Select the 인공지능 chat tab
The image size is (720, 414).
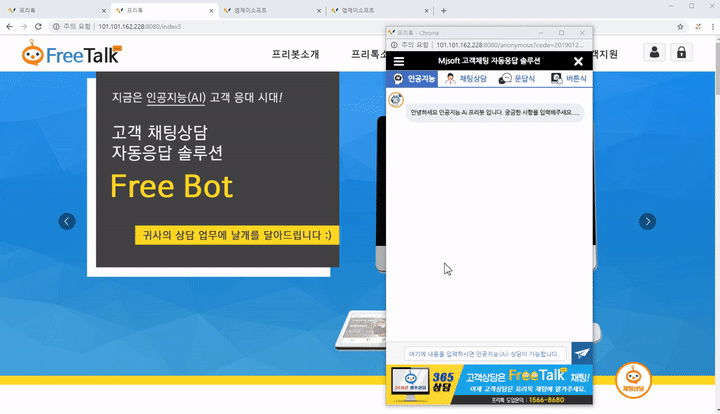pyautogui.click(x=414, y=79)
